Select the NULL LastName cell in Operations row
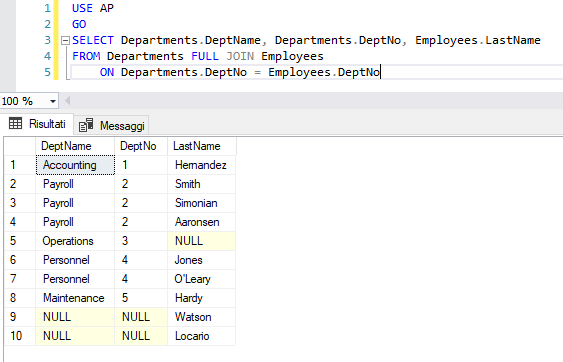Viewport: 563px width, 362px height. tap(201, 241)
